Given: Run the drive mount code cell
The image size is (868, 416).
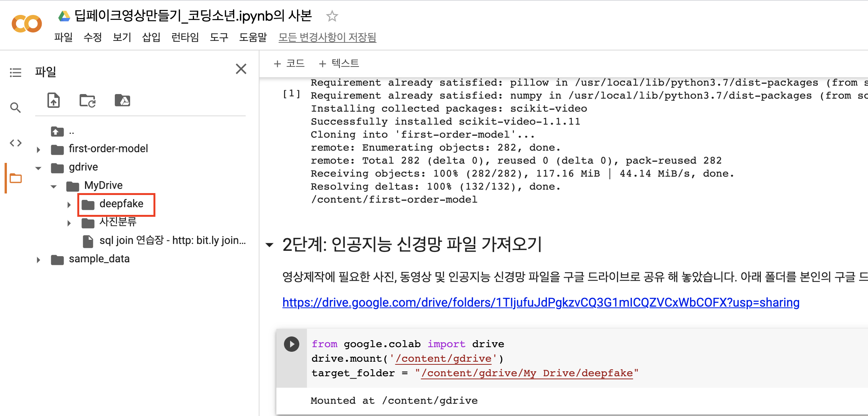Looking at the screenshot, I should point(292,344).
